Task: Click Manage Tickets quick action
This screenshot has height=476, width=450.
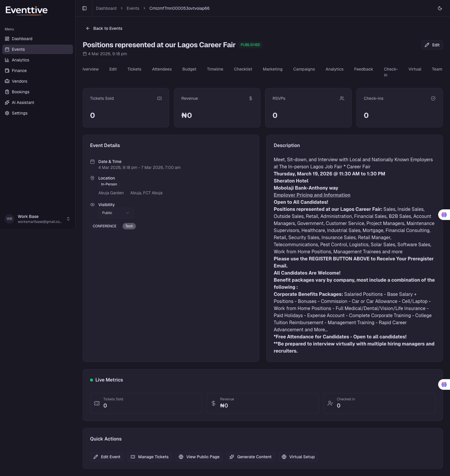Action: pos(149,457)
